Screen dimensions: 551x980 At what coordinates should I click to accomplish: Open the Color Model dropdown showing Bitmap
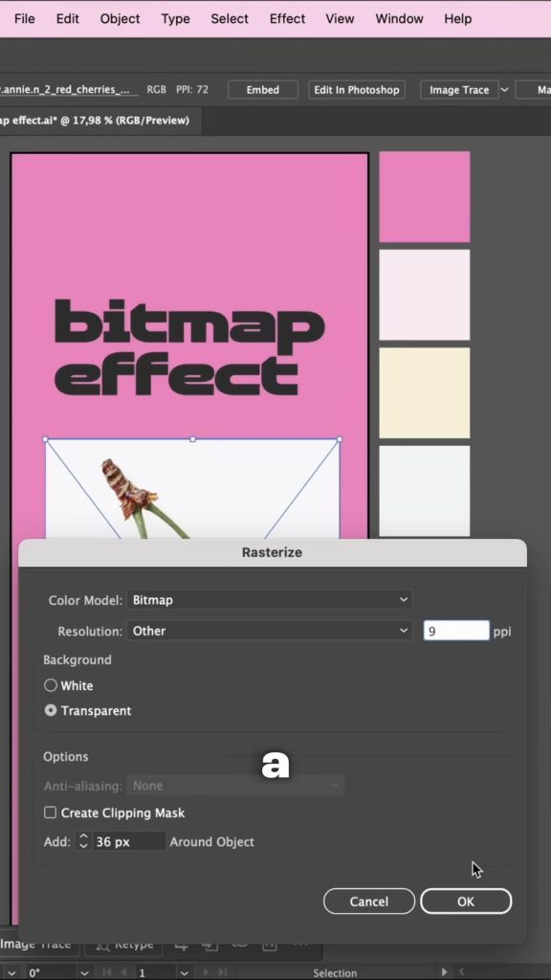click(x=269, y=600)
